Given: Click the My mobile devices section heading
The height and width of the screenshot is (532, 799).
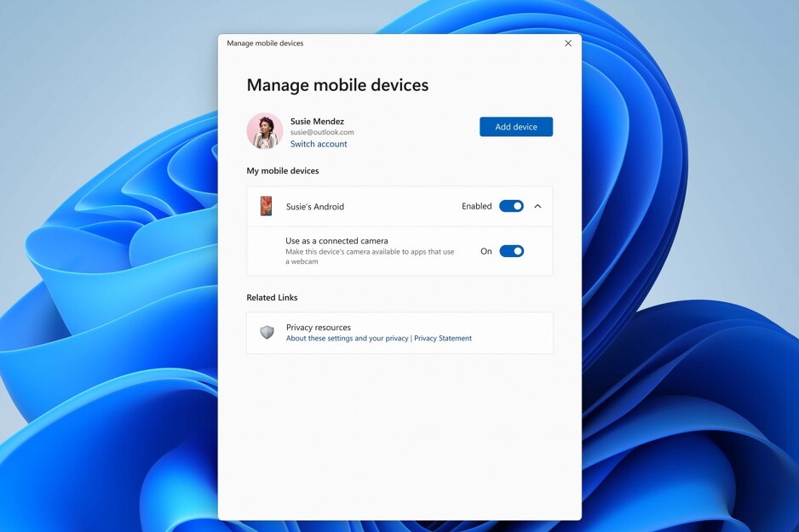Looking at the screenshot, I should coord(283,171).
